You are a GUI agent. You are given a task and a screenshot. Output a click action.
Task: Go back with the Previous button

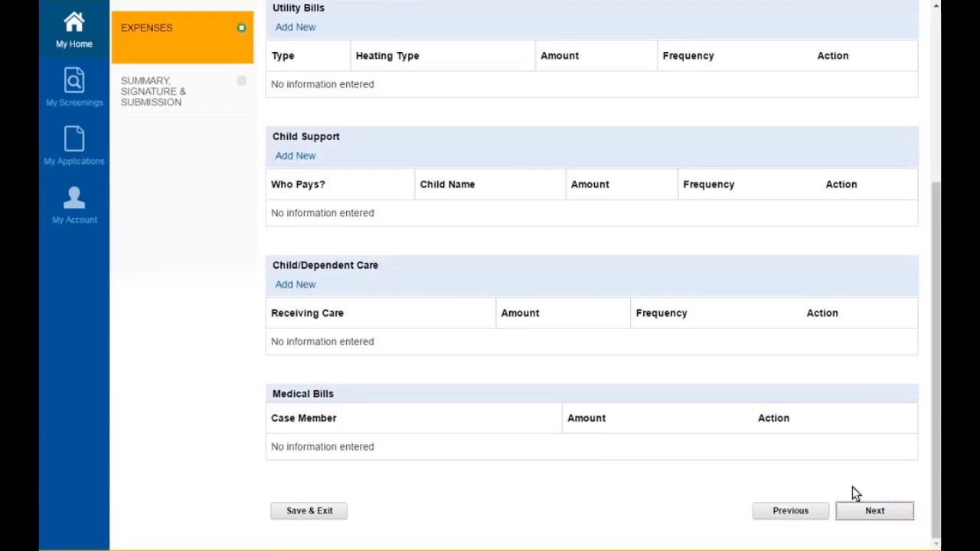790,510
